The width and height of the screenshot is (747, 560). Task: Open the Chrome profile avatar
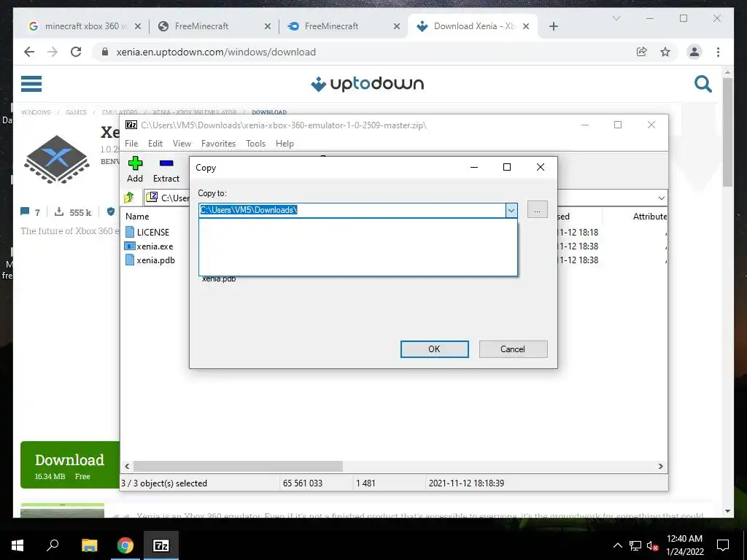(694, 52)
